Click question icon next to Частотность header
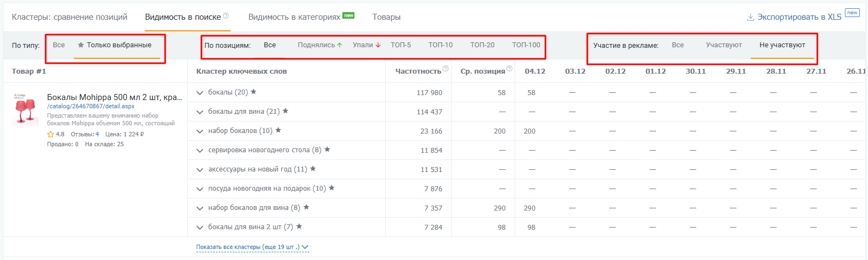The width and height of the screenshot is (868, 260). coord(446,69)
